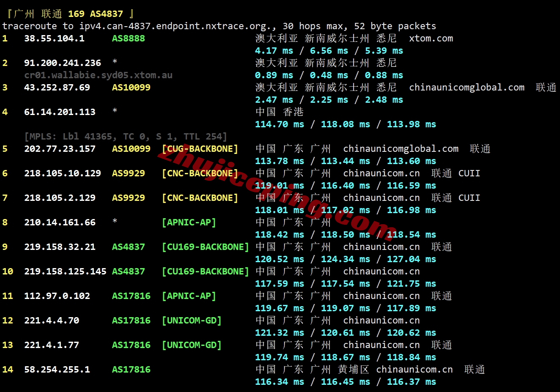
Task: Click CU169-BACKBONE tag on hop 9
Action: (x=206, y=247)
